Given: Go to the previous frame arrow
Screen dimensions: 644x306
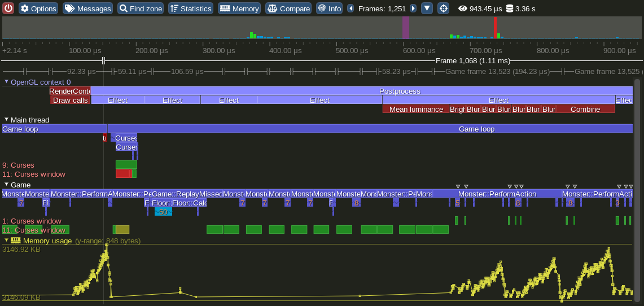Looking at the screenshot, I should [x=351, y=8].
